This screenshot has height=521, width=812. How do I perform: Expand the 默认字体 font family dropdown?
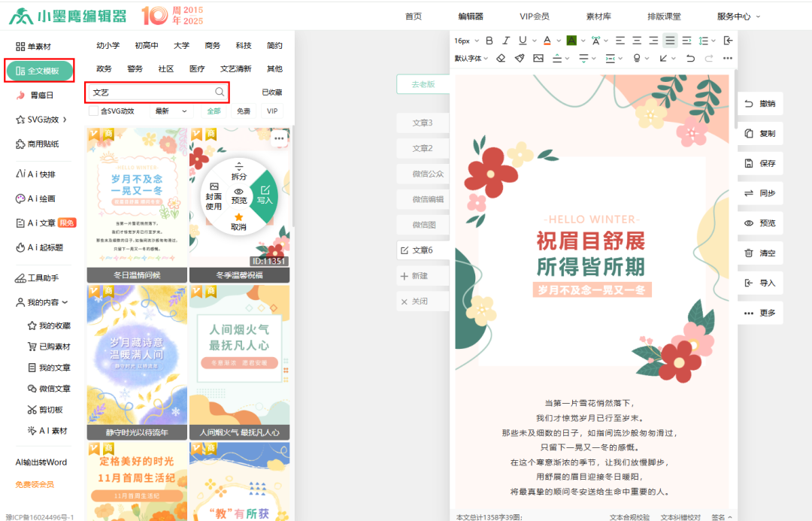click(471, 58)
